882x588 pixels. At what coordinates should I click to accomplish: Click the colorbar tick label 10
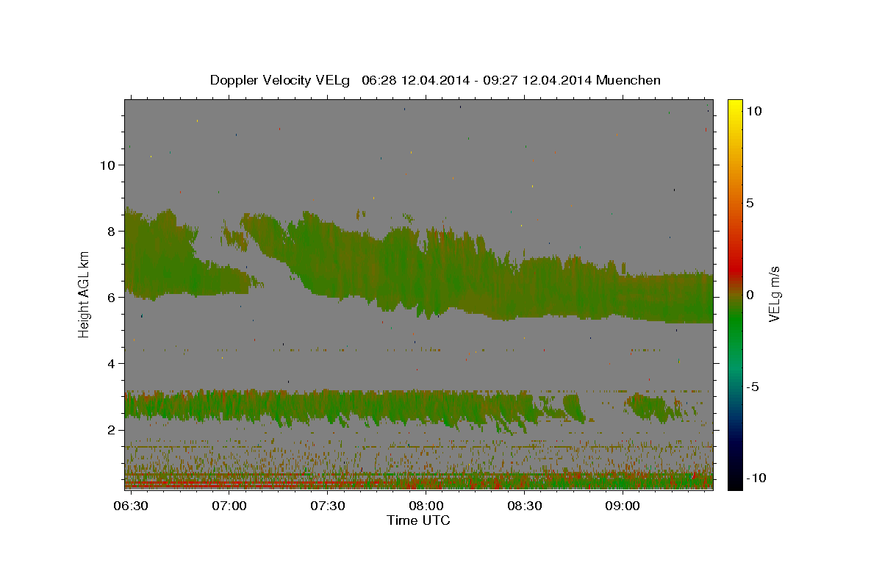tap(754, 111)
